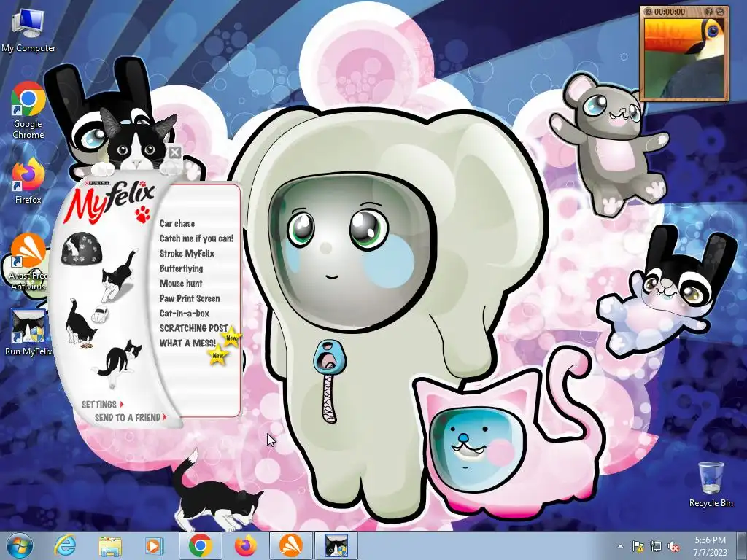Click the red paw print by MyFelix logo
The image size is (747, 560).
pos(142,214)
